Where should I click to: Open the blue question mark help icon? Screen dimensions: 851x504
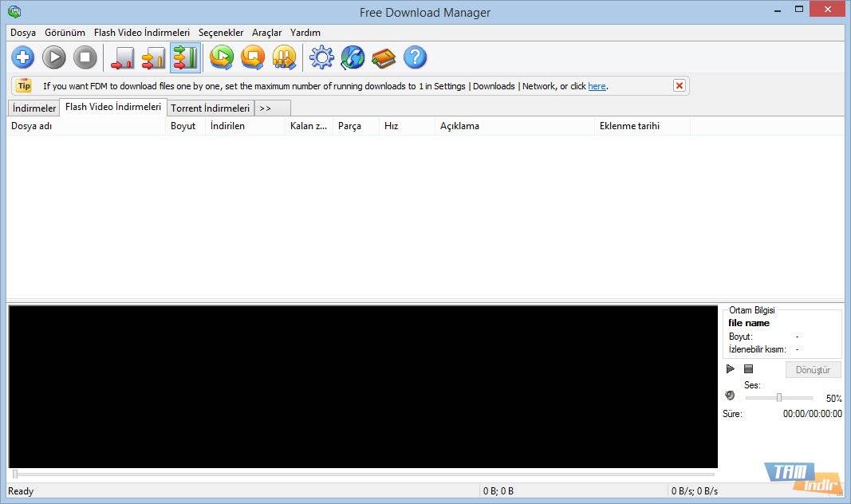coord(415,57)
